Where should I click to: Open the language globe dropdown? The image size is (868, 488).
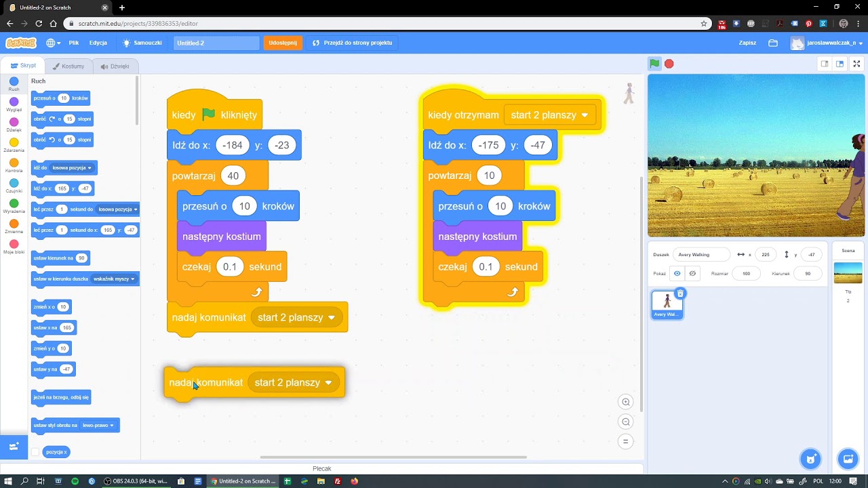54,43
